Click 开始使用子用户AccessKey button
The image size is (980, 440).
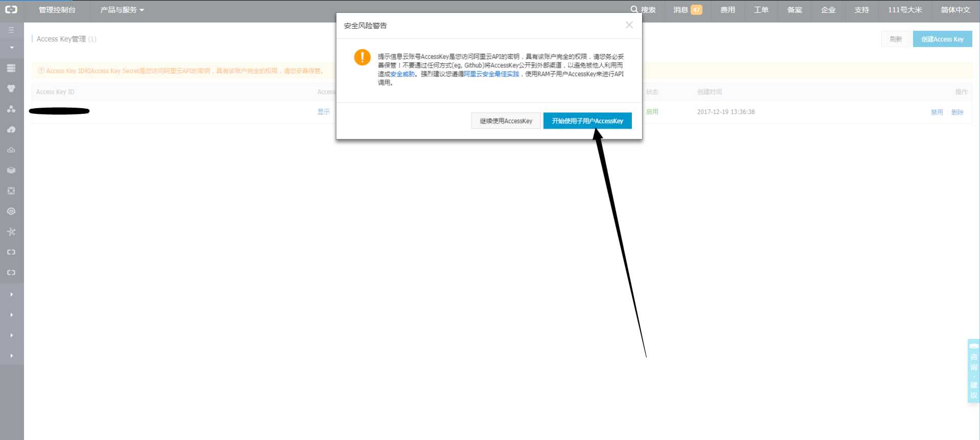pyautogui.click(x=587, y=121)
